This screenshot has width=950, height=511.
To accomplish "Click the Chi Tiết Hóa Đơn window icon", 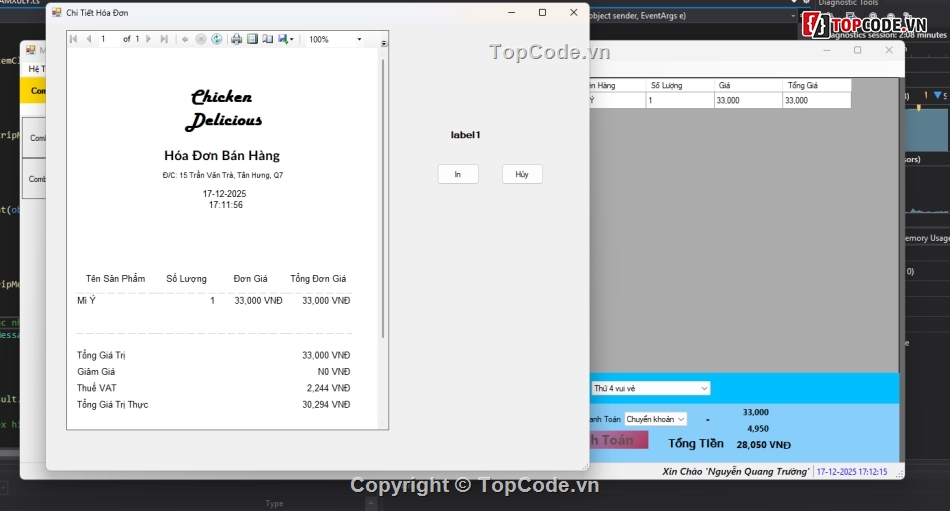I will point(56,12).
